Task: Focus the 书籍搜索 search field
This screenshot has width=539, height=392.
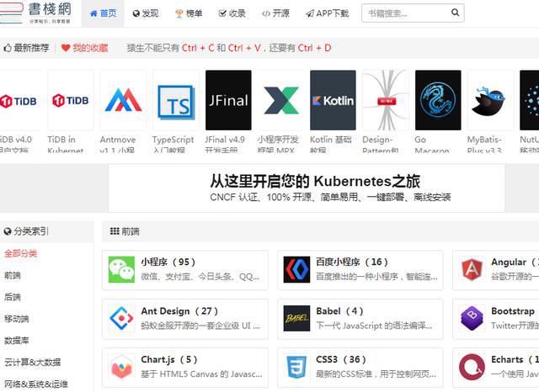Action: coord(408,13)
